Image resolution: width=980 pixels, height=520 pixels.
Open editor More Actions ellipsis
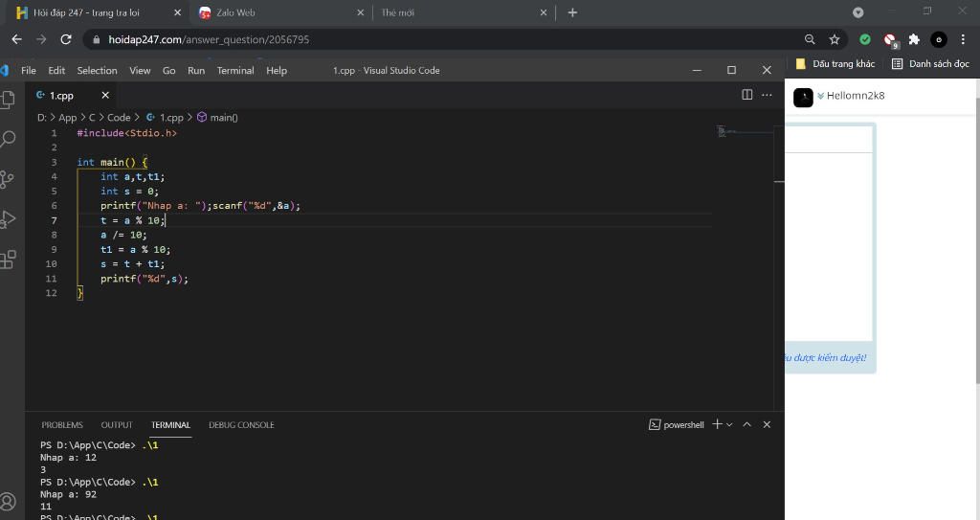(767, 95)
